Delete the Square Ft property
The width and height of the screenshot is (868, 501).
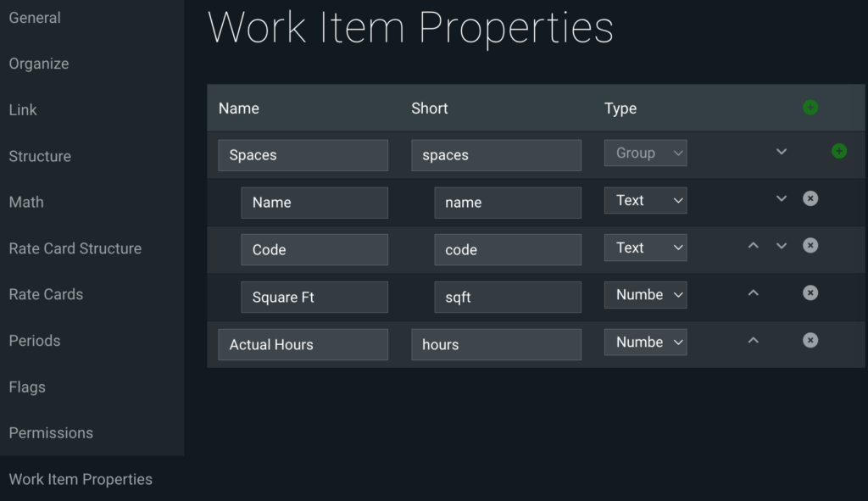(x=810, y=292)
